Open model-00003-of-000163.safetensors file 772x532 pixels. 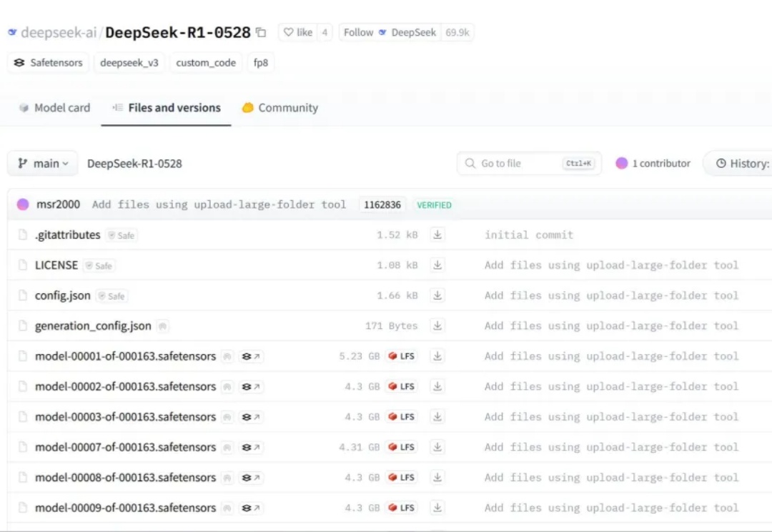pos(125,417)
